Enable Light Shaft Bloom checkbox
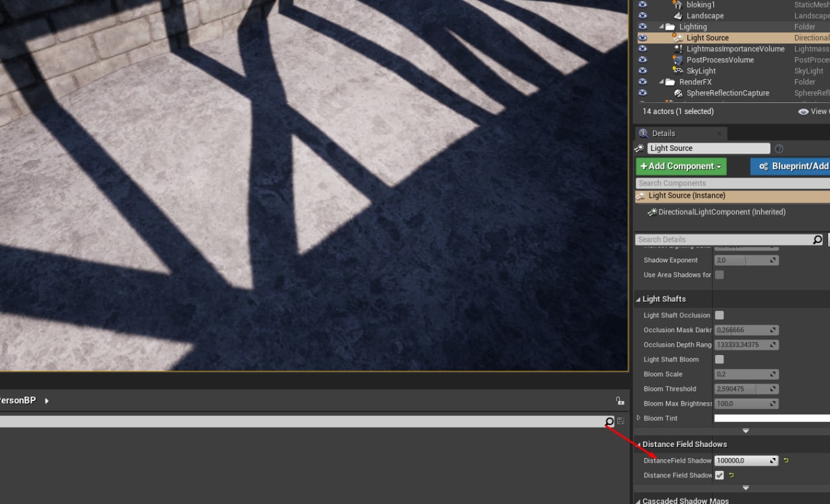 (x=719, y=359)
